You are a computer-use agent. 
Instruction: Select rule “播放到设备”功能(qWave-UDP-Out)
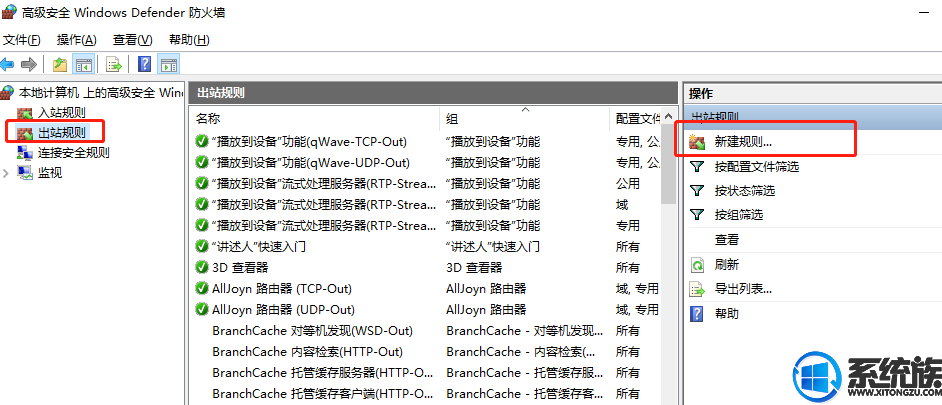click(311, 163)
